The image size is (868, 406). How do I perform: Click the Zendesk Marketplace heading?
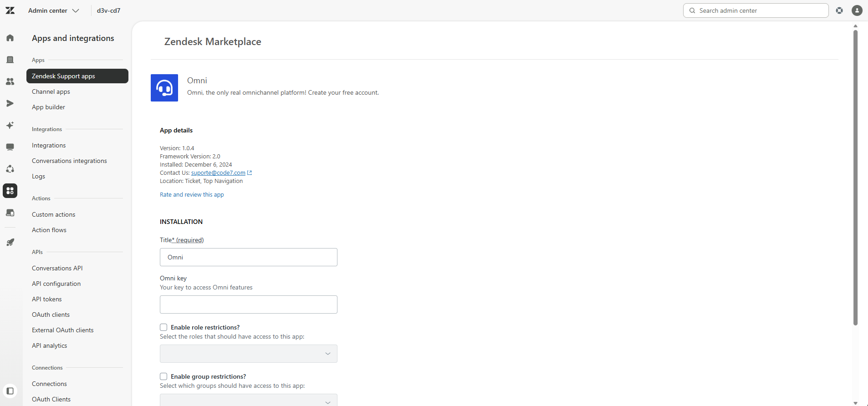pyautogui.click(x=213, y=41)
